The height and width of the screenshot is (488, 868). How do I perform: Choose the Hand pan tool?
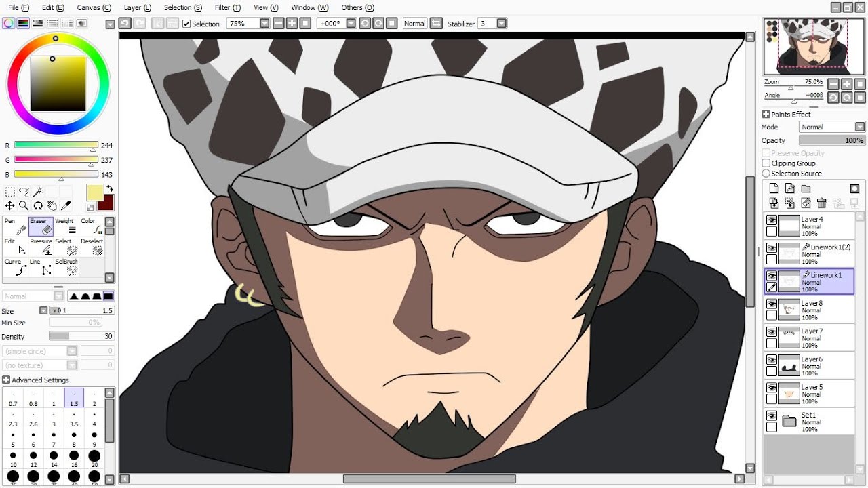click(52, 206)
